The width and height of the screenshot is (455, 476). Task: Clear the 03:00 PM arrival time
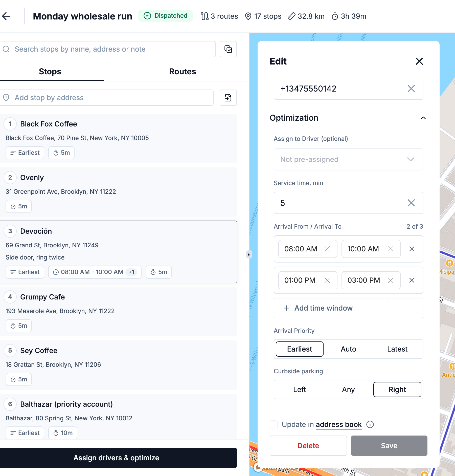(391, 280)
